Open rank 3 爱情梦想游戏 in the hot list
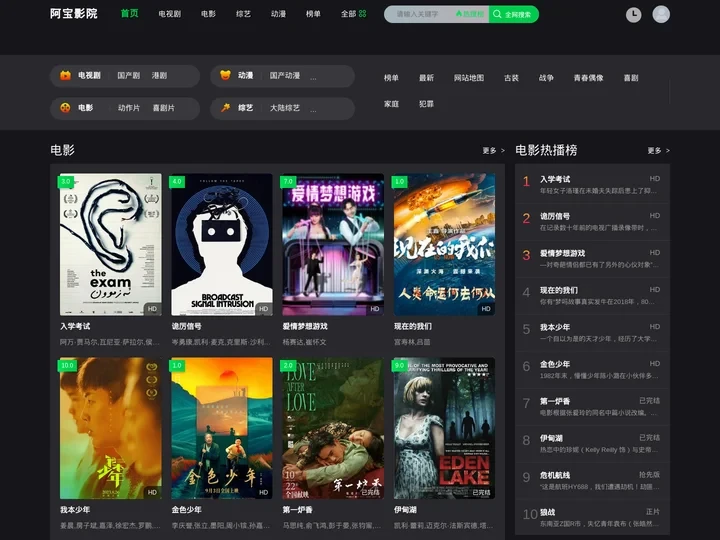 [592, 259]
